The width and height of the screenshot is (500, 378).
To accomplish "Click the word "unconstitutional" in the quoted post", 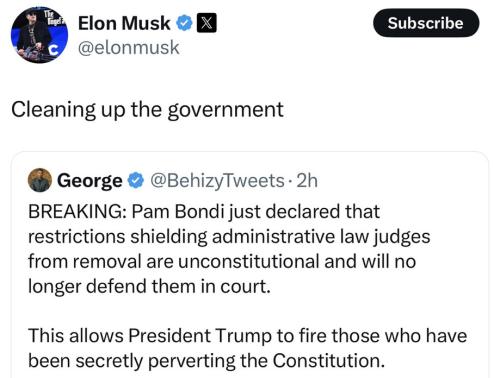I will 249,261.
